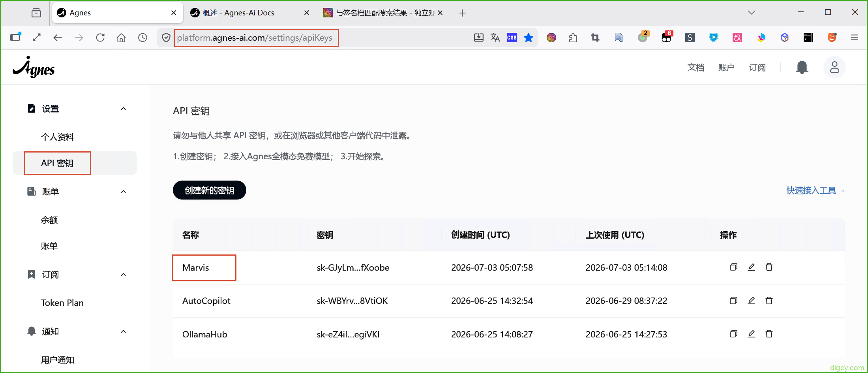Collapse the 订阅 sidebar section

tap(123, 275)
